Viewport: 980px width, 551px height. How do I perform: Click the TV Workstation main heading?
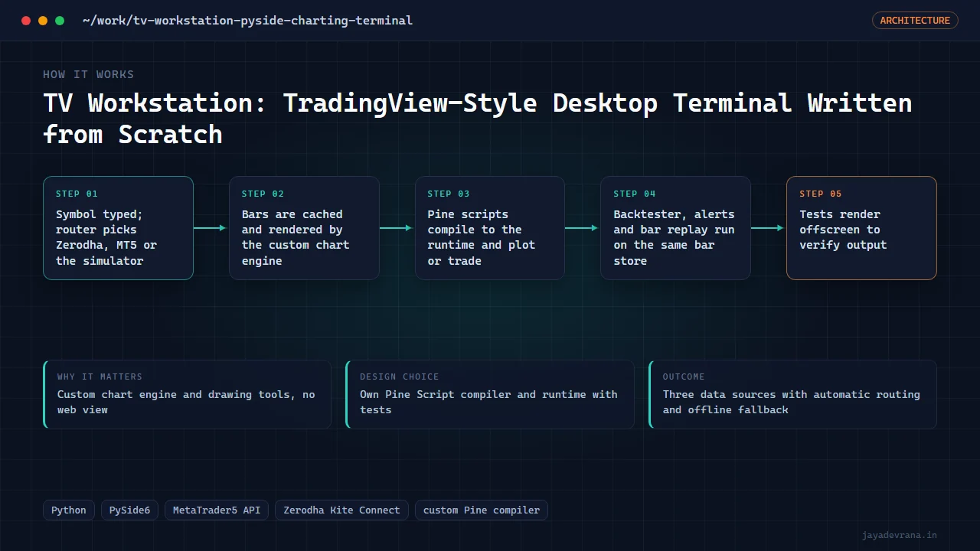click(x=478, y=119)
